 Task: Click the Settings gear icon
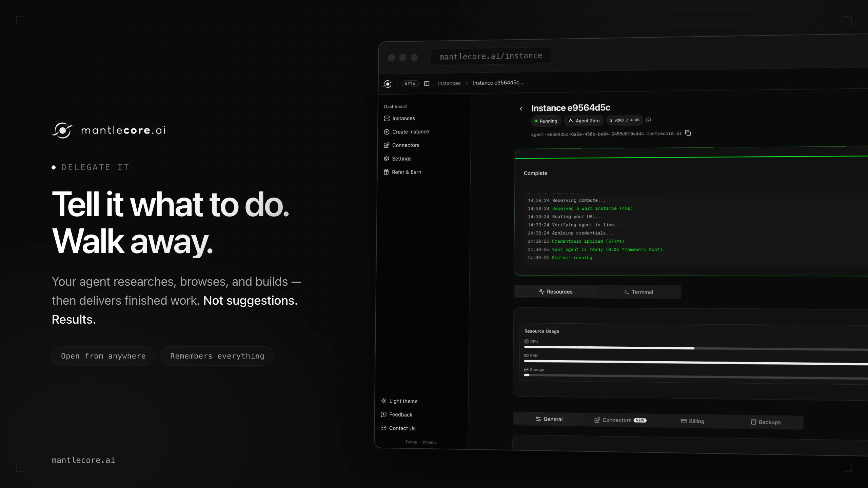(x=386, y=159)
